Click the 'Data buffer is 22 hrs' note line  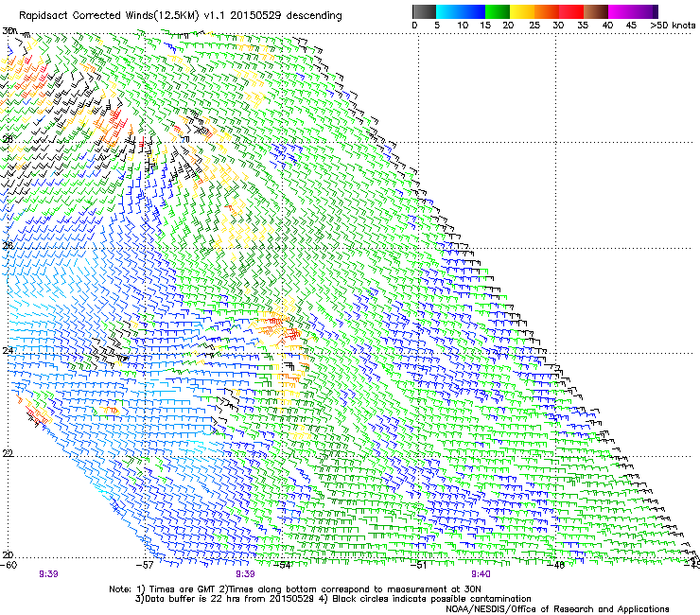click(x=333, y=599)
